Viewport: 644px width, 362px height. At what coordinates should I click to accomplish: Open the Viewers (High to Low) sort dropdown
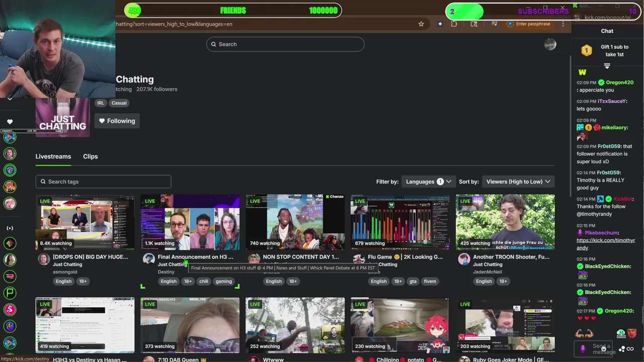click(518, 182)
